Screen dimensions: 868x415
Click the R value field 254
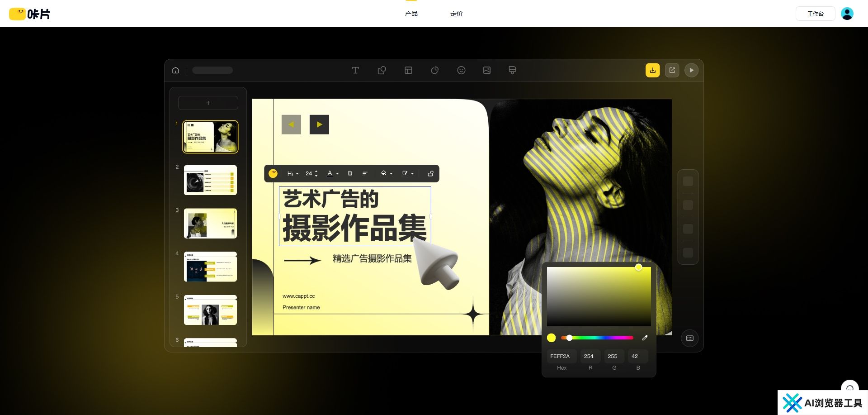590,356
